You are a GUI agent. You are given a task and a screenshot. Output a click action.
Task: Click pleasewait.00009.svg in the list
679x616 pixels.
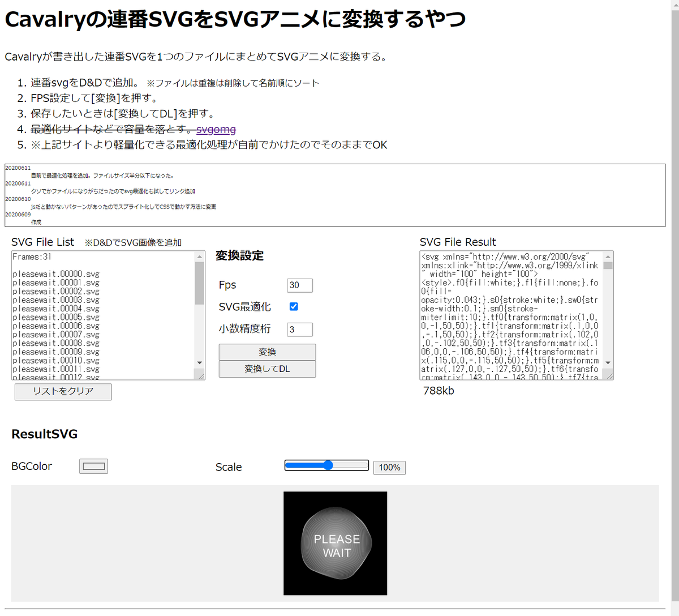click(x=56, y=352)
